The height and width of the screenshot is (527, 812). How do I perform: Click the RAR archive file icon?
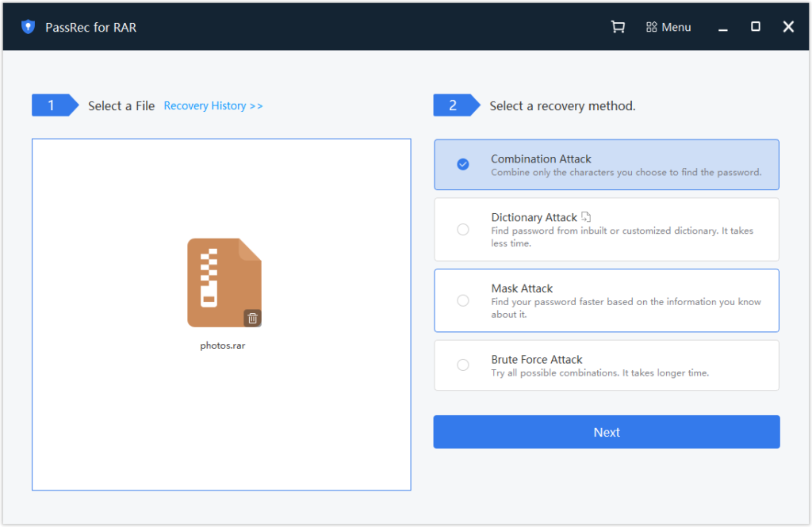tap(223, 282)
